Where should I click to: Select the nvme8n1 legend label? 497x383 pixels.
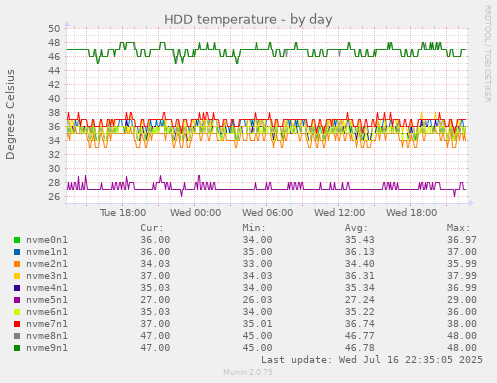47,336
